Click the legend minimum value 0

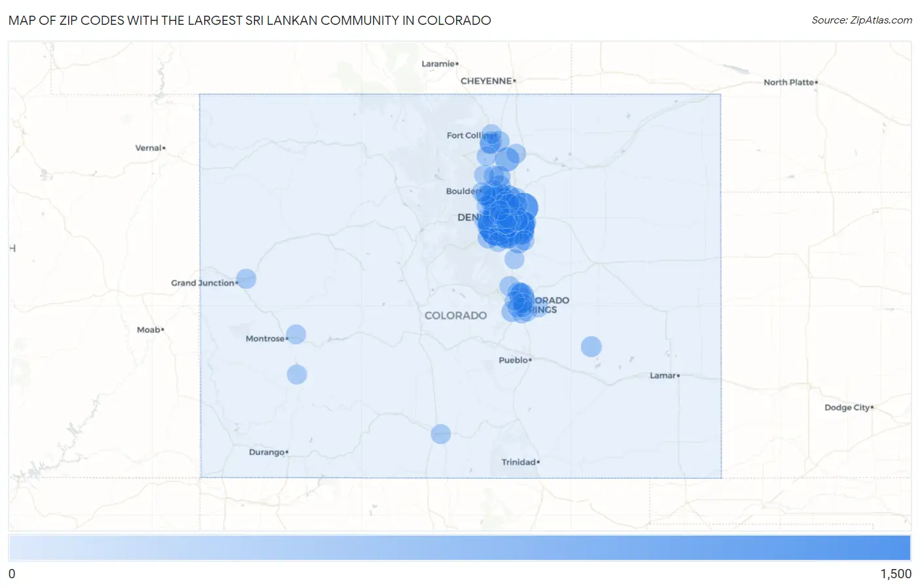(x=12, y=574)
